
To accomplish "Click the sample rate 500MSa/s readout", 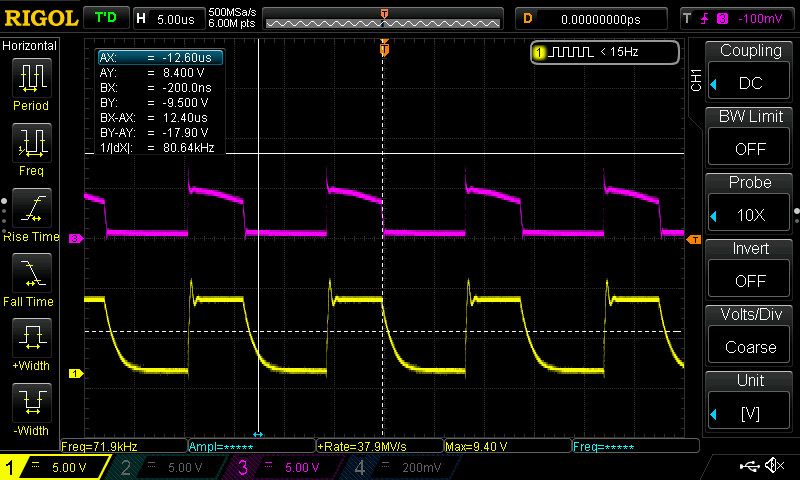I will point(232,12).
